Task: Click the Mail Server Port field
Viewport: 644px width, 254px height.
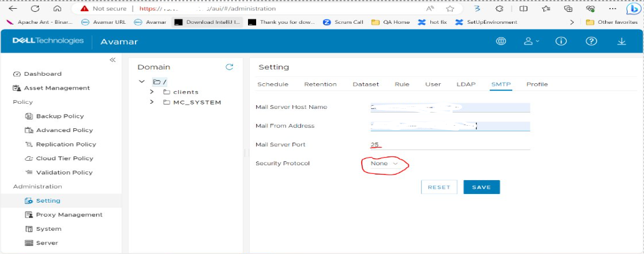Action: (x=450, y=145)
